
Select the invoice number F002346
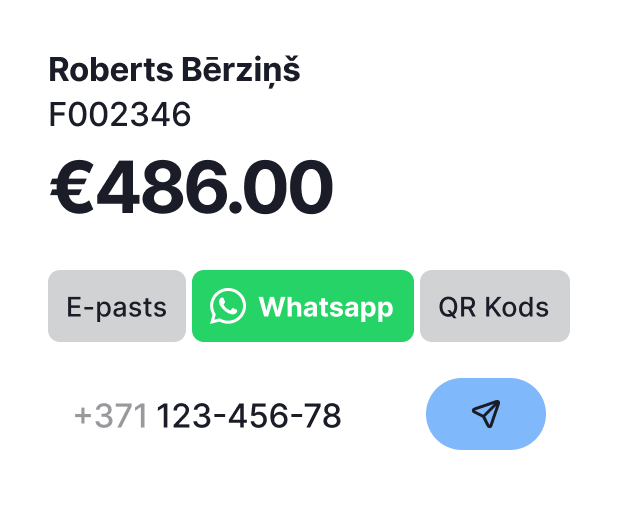(120, 114)
